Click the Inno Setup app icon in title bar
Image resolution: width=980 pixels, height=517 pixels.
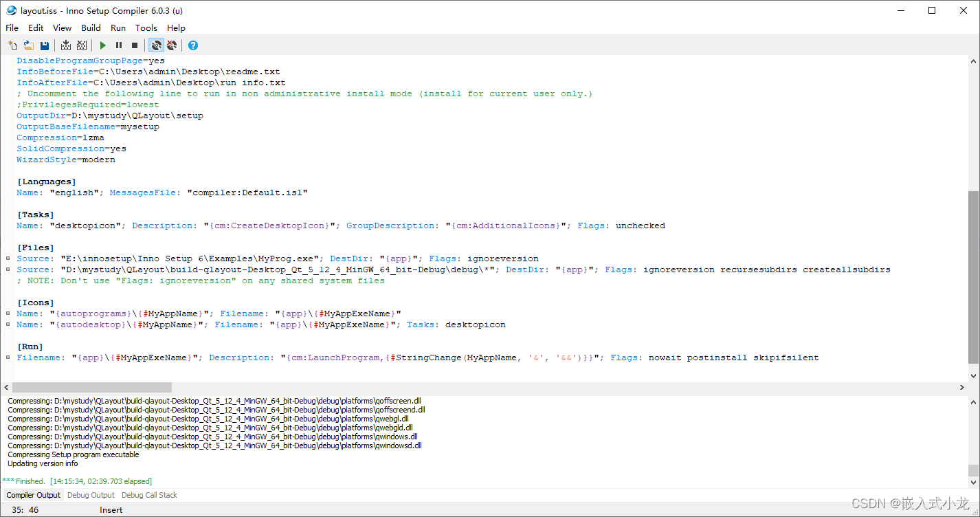(x=11, y=10)
